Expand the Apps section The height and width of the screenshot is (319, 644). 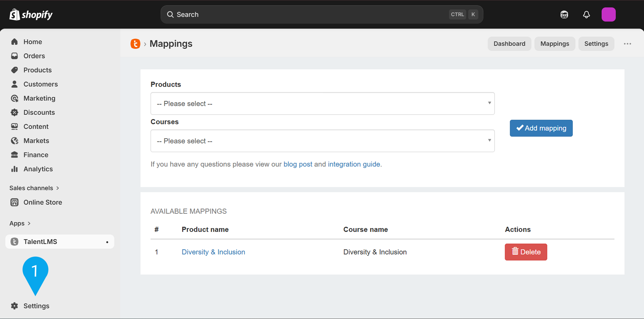(x=20, y=223)
